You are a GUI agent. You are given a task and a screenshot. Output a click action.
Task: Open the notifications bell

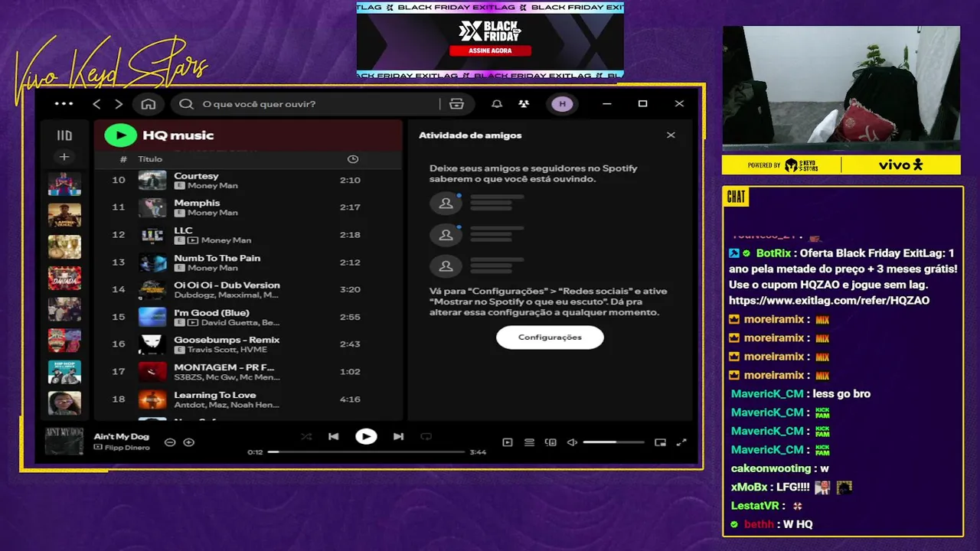coord(497,104)
